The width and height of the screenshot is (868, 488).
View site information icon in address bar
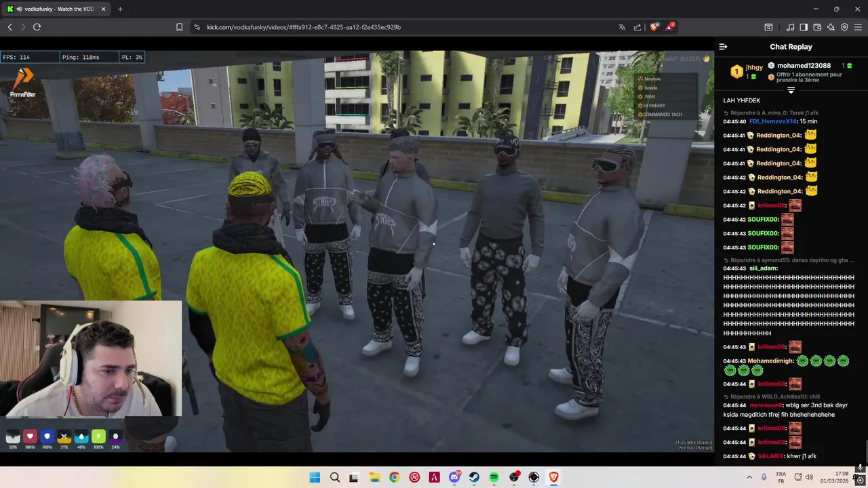coord(197,27)
